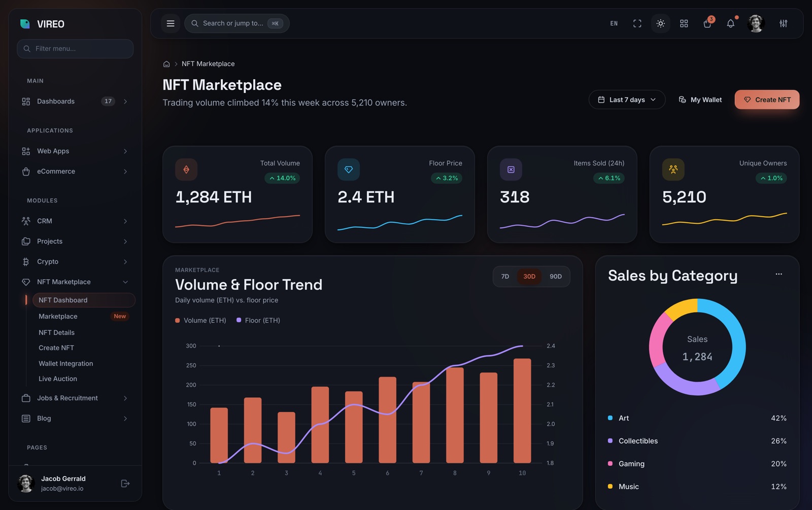Viewport: 812px width, 510px height.
Task: Click the Gaming legend color swatch
Action: pos(610,464)
